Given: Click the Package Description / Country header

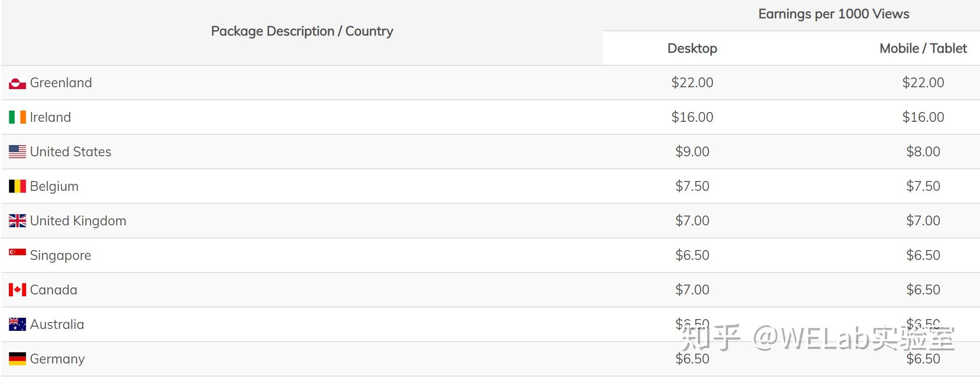Looking at the screenshot, I should click(x=302, y=31).
